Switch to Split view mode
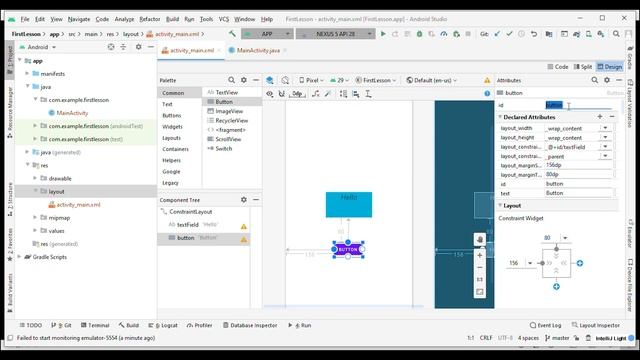This screenshot has width=640, height=360. pyautogui.click(x=583, y=67)
